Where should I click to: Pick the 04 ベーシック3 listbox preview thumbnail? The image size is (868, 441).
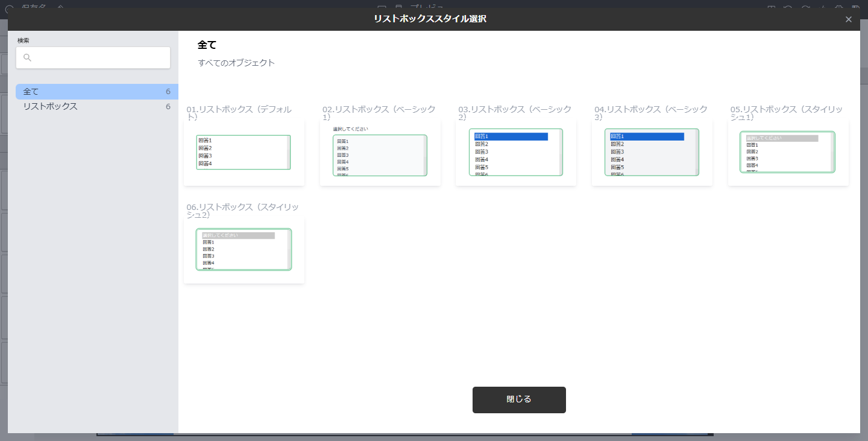(652, 153)
